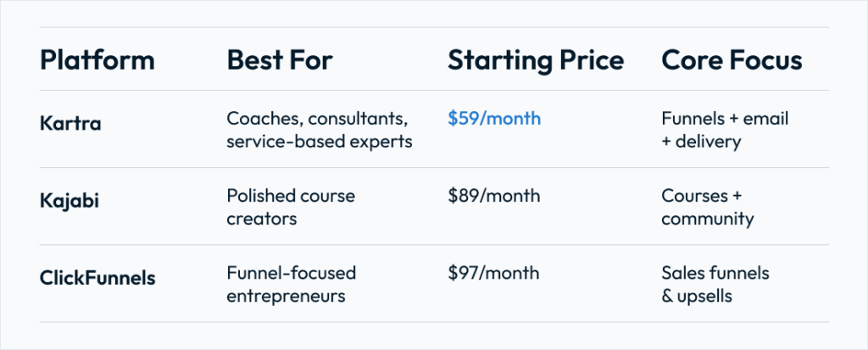Image resolution: width=868 pixels, height=350 pixels.
Task: Click the Kajabi platform name
Action: click(64, 200)
